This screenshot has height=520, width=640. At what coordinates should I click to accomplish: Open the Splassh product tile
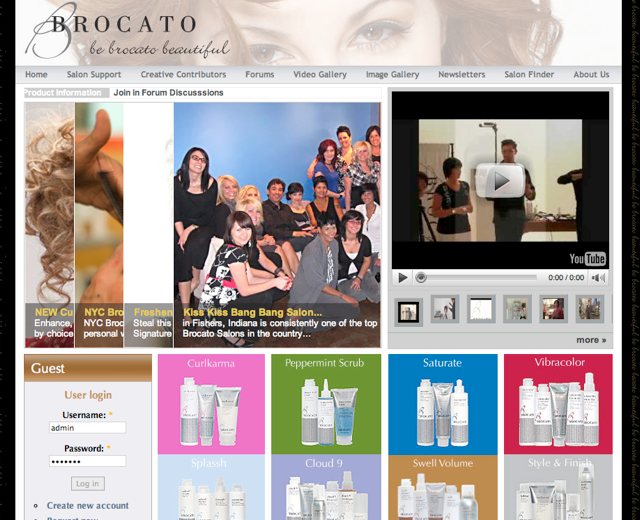(211, 487)
